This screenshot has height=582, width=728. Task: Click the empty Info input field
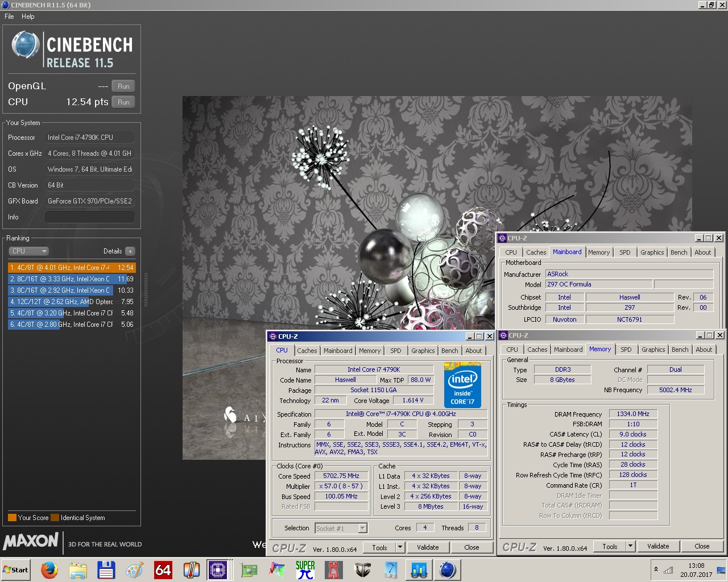click(90, 217)
